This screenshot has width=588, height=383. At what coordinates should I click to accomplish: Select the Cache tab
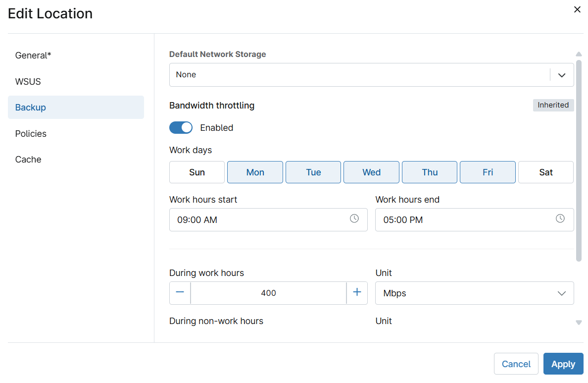pos(28,160)
